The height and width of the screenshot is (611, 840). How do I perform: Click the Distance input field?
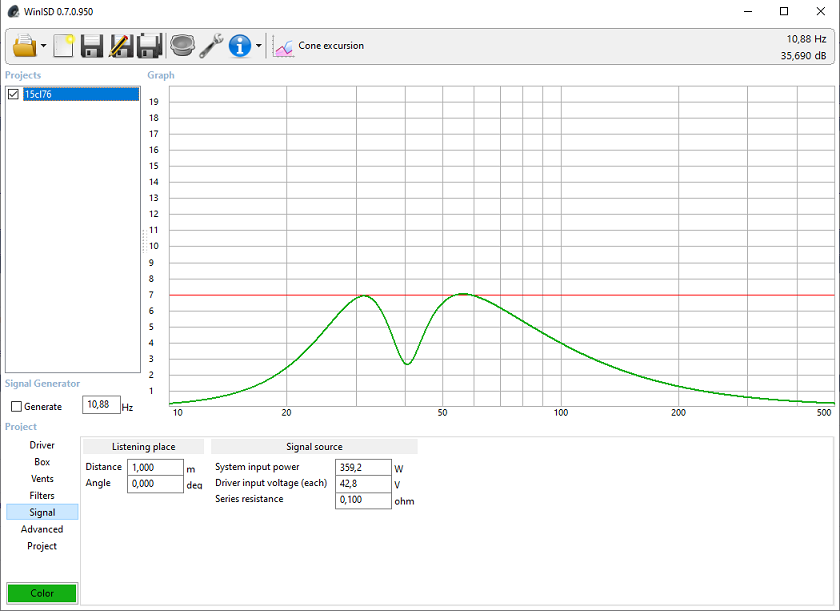[x=155, y=467]
